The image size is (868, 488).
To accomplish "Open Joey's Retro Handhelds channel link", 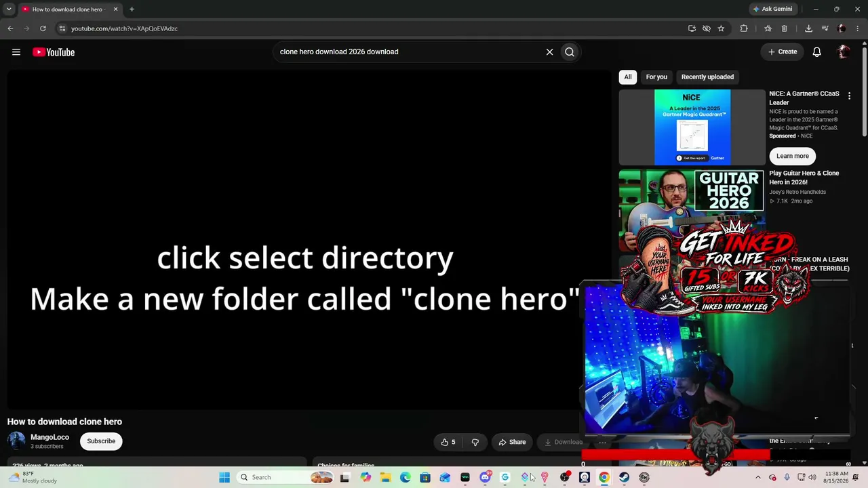I will point(797,192).
